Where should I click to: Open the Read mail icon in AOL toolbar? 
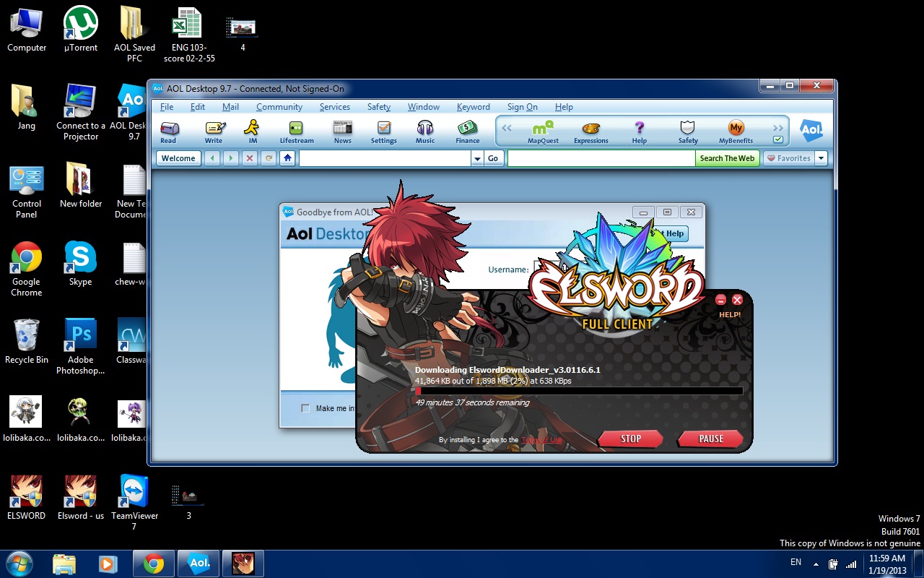(168, 131)
